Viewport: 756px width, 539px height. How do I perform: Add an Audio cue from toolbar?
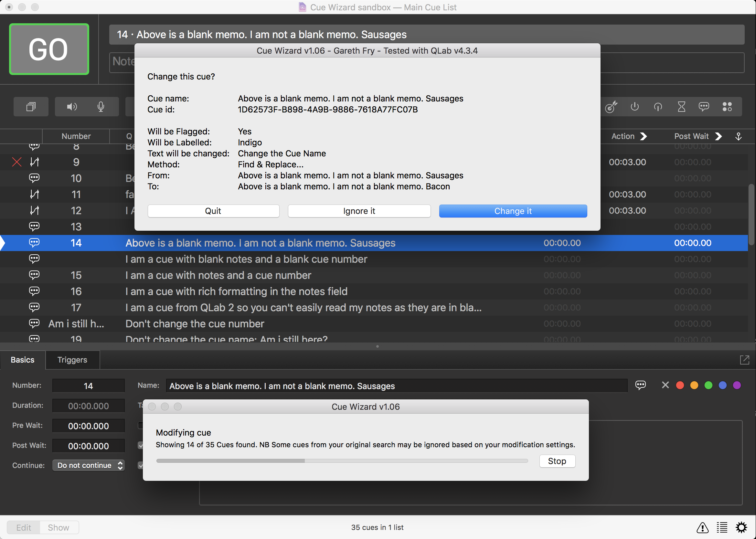(x=72, y=107)
